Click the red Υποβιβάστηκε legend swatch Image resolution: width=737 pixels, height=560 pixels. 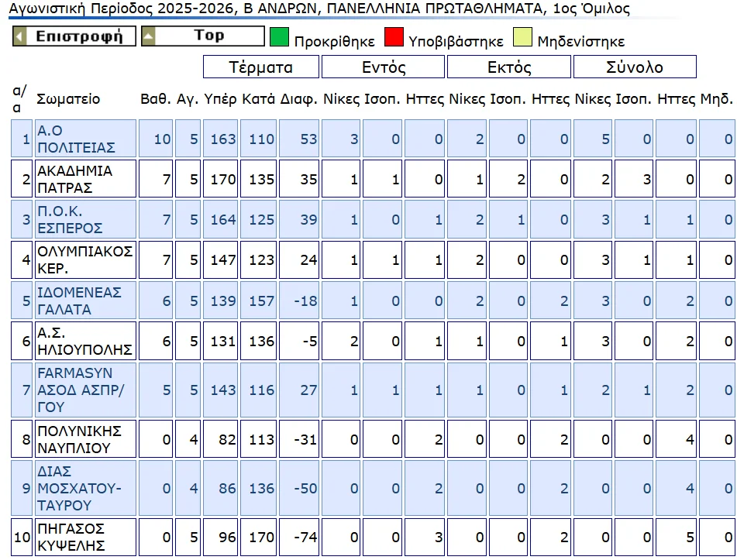(x=394, y=38)
